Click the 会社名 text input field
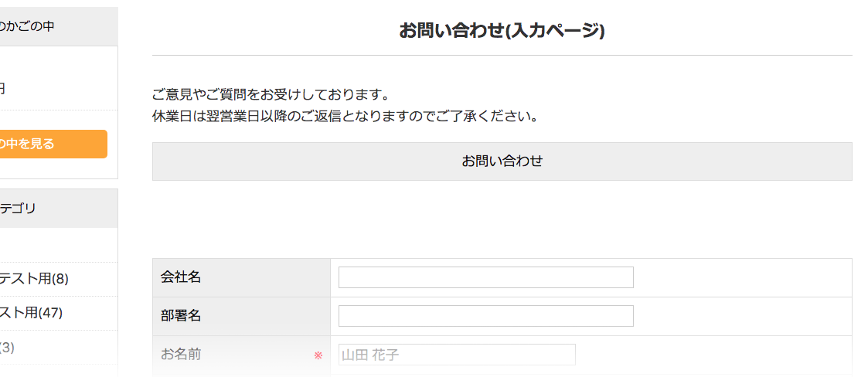 (485, 277)
